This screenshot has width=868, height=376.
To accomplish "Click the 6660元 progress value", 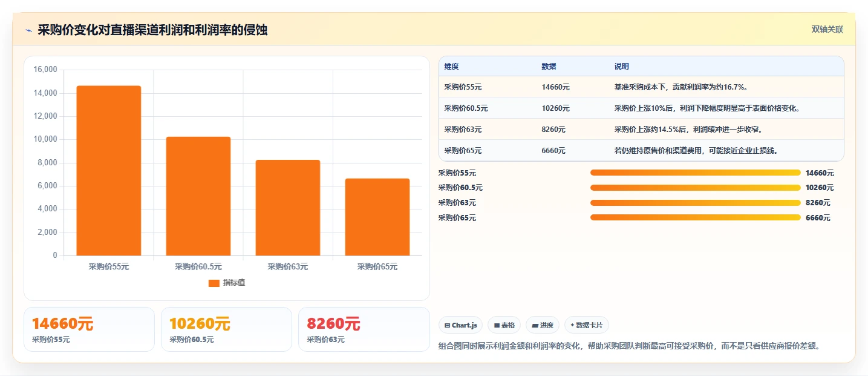I will click(818, 218).
